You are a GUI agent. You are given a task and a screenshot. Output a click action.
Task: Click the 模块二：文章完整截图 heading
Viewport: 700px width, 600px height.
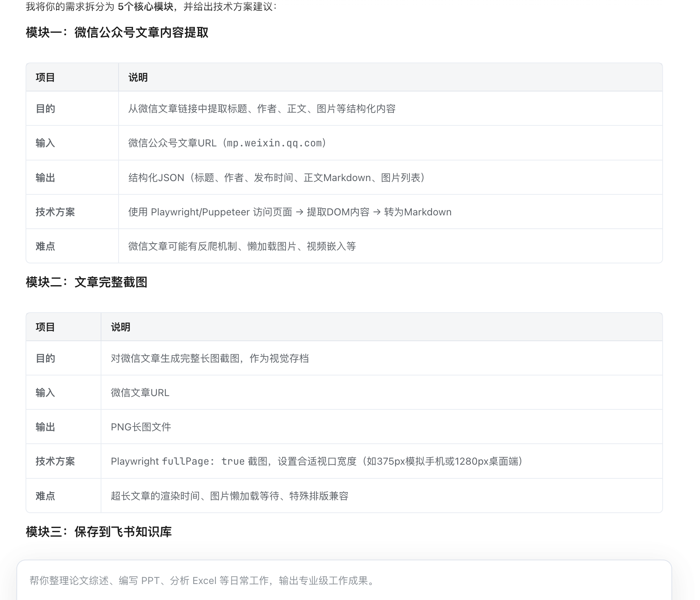click(x=87, y=282)
